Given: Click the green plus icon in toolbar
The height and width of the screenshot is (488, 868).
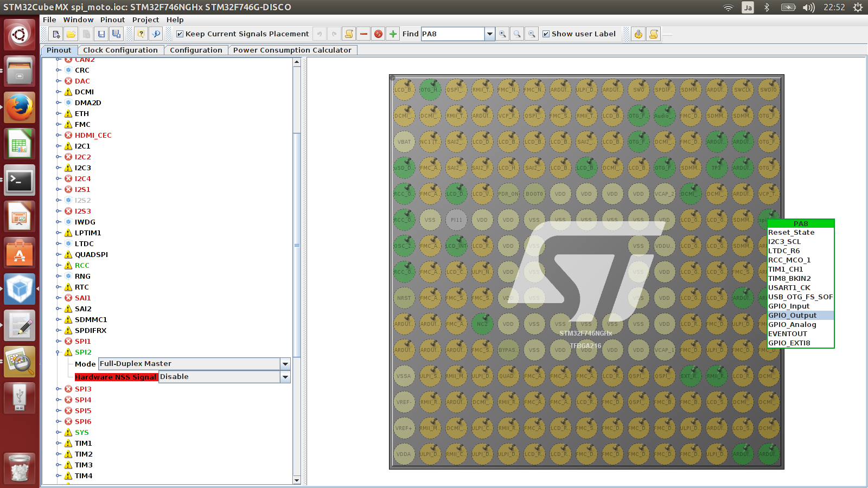Looking at the screenshot, I should tap(393, 34).
